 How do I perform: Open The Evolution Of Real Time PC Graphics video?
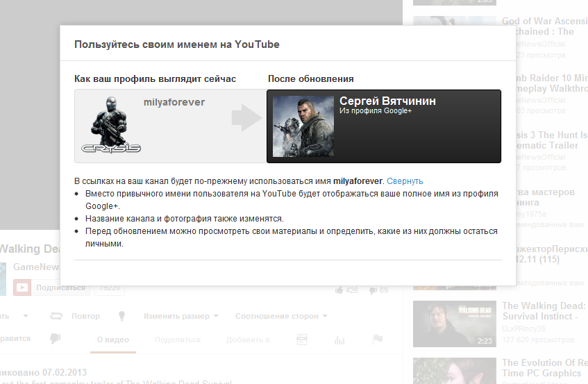point(545,368)
